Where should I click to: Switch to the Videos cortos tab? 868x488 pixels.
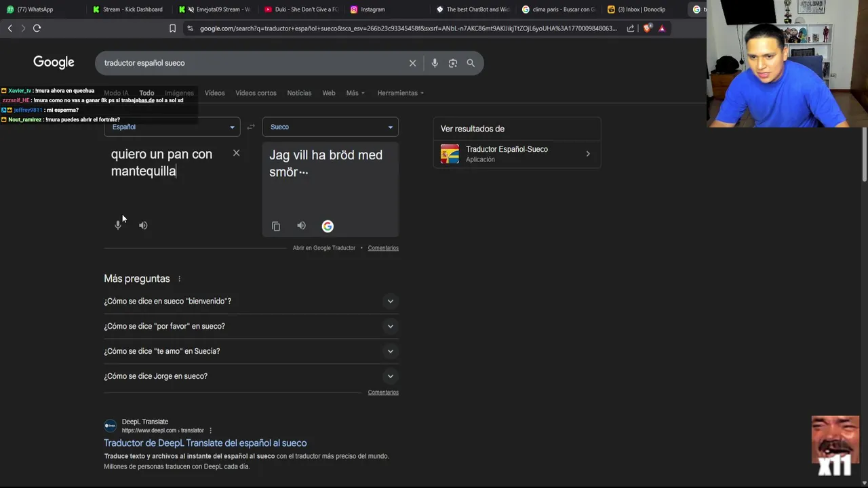tap(256, 93)
